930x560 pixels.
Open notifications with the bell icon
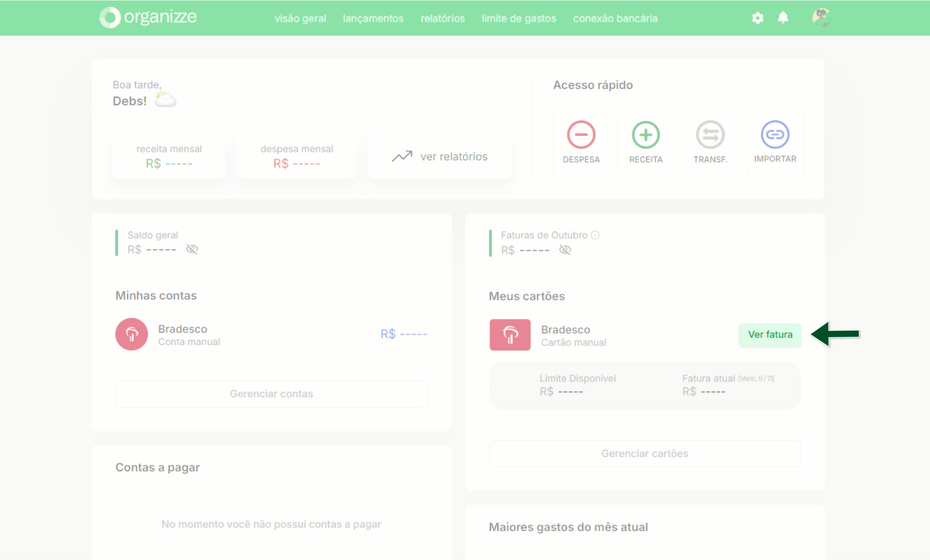[x=783, y=18]
